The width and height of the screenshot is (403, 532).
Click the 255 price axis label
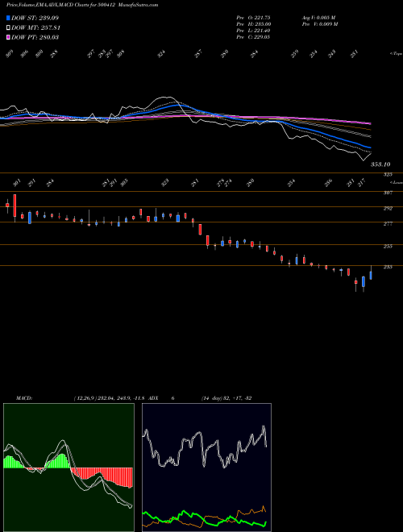[x=388, y=247]
